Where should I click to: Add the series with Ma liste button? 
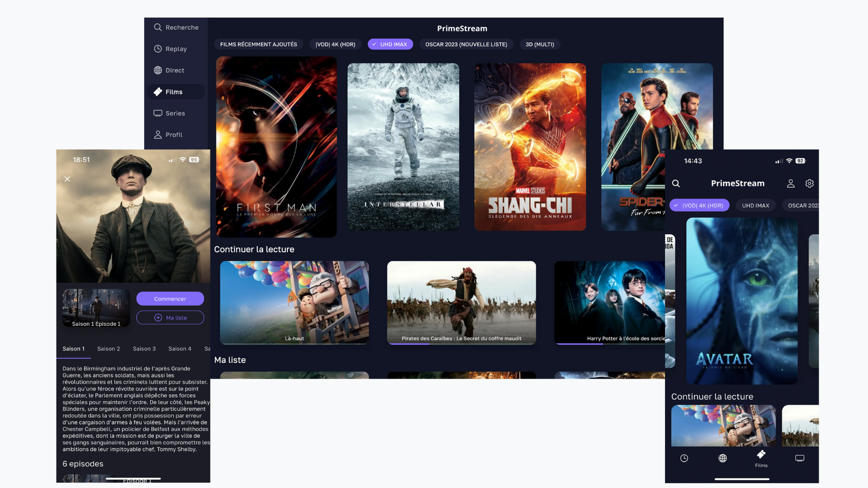(x=170, y=318)
